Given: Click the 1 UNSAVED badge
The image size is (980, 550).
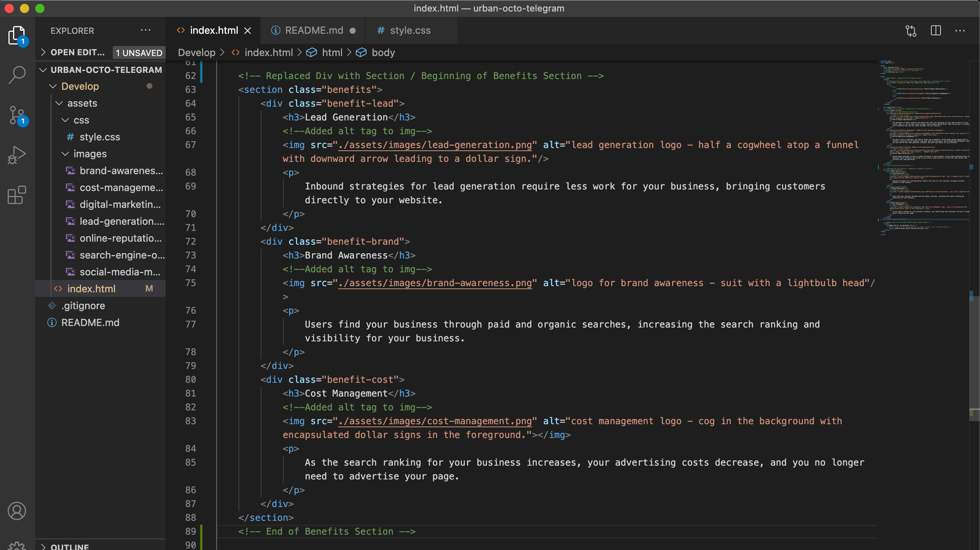Looking at the screenshot, I should coord(139,53).
